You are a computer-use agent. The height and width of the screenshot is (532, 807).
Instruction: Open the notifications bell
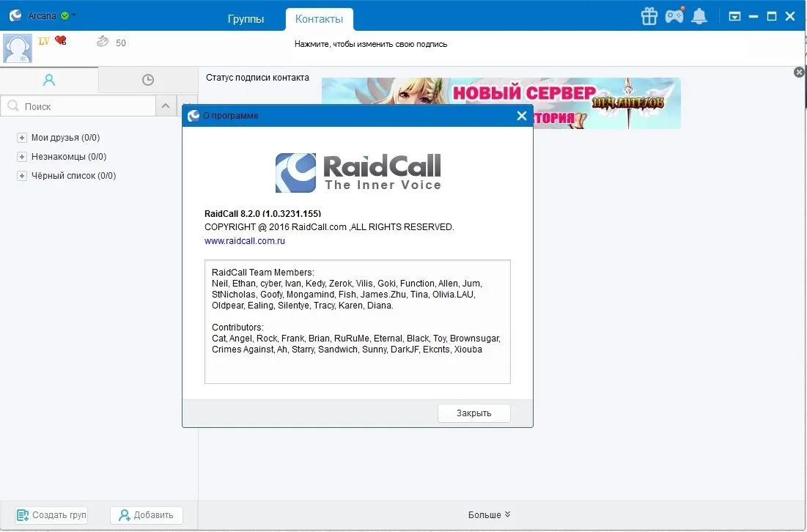699,16
